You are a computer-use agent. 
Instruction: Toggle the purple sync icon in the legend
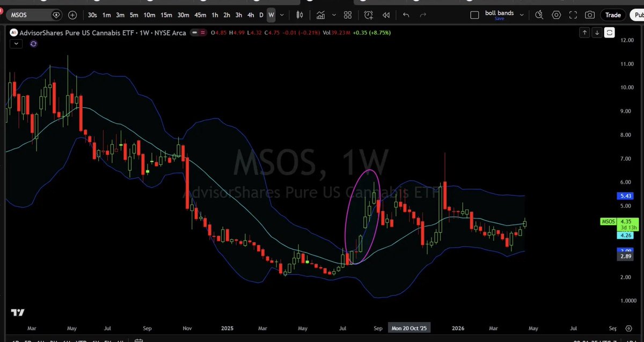pos(33,43)
